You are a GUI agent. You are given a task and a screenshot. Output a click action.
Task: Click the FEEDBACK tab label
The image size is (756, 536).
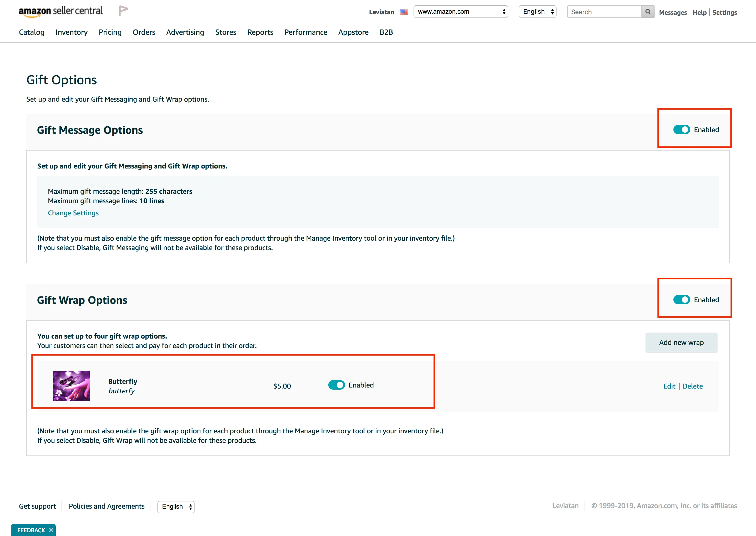(31, 530)
